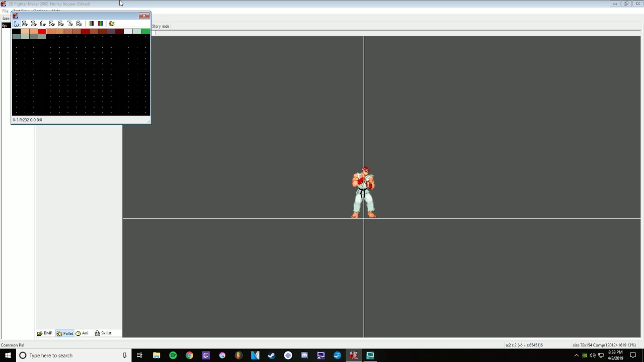
Task: Pick the purple-gray palette swatch
Action: [111, 32]
